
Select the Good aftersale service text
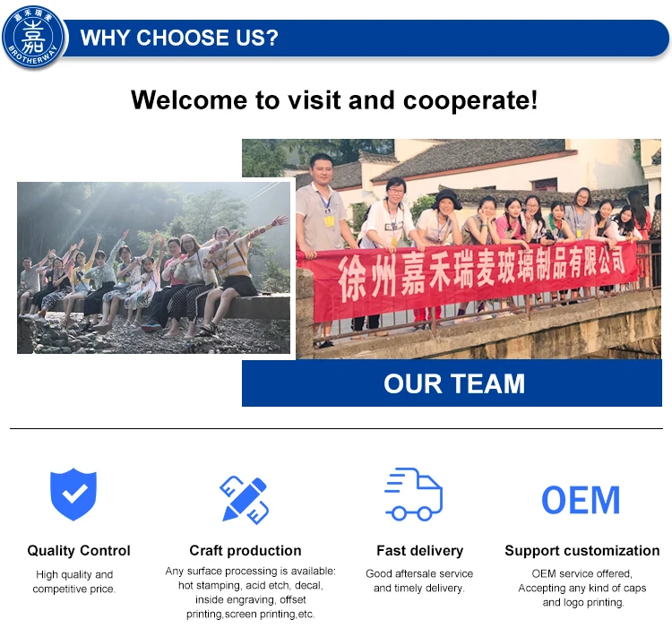pos(419,581)
